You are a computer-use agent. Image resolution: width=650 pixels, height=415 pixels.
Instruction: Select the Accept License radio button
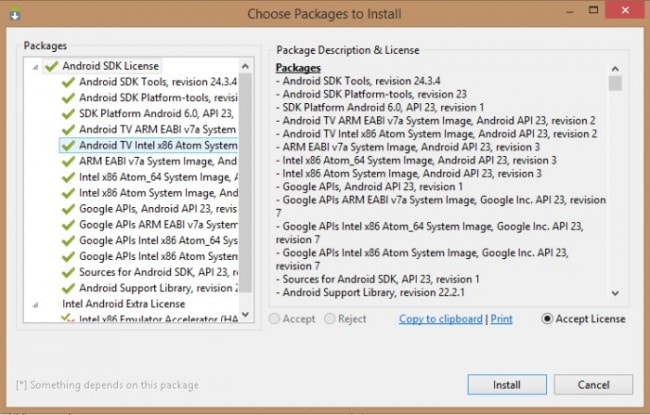tap(547, 319)
